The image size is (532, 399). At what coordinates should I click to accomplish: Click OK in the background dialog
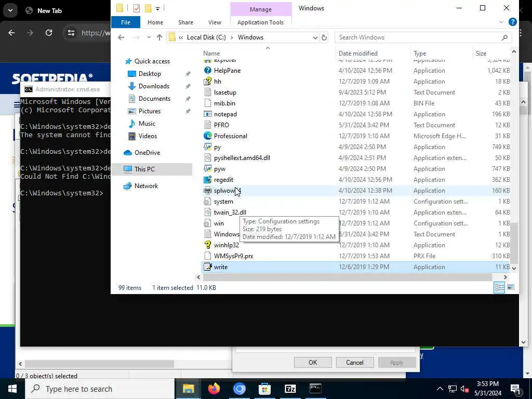point(313,362)
